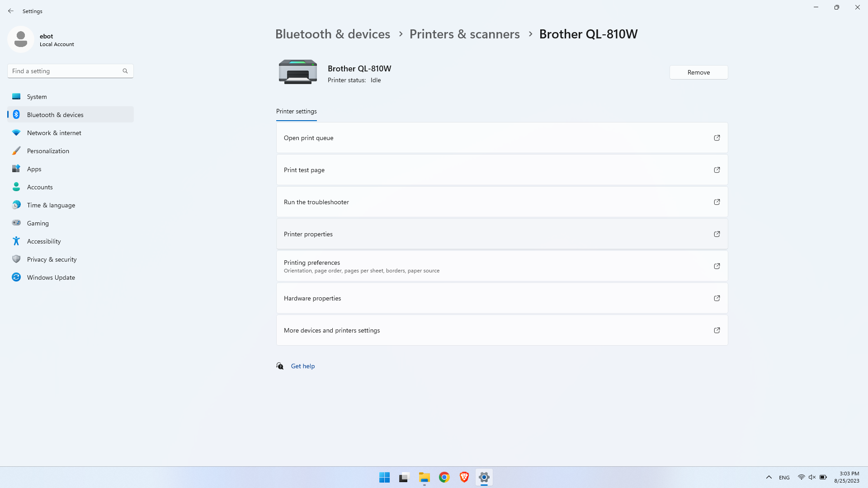Open Printing preferences
This screenshot has width=868, height=488.
click(x=502, y=266)
